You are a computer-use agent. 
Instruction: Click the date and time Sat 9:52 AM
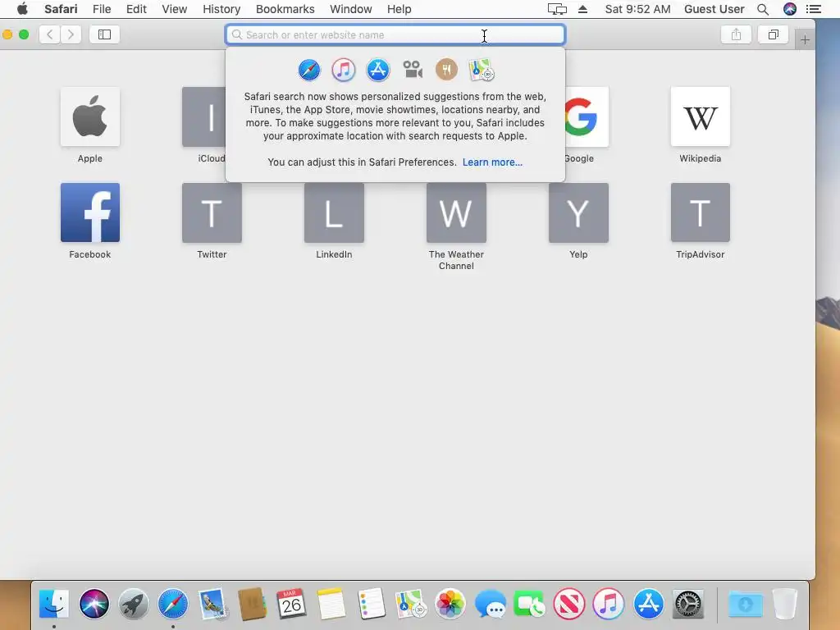coord(637,9)
